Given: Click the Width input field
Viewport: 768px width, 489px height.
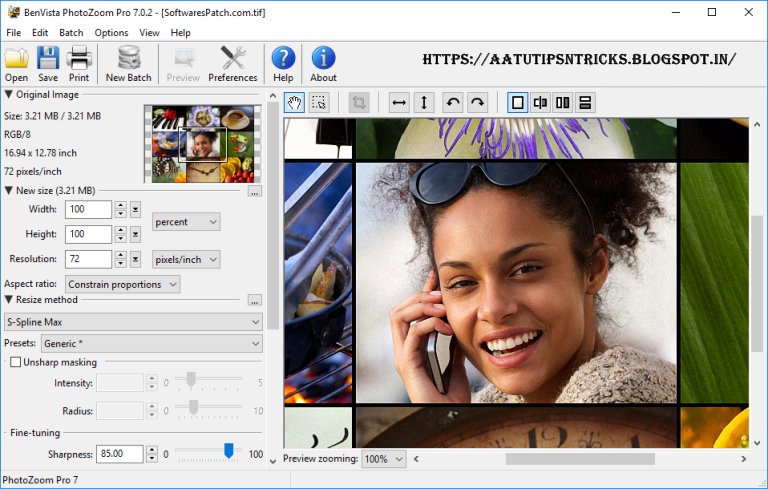Looking at the screenshot, I should coord(88,209).
